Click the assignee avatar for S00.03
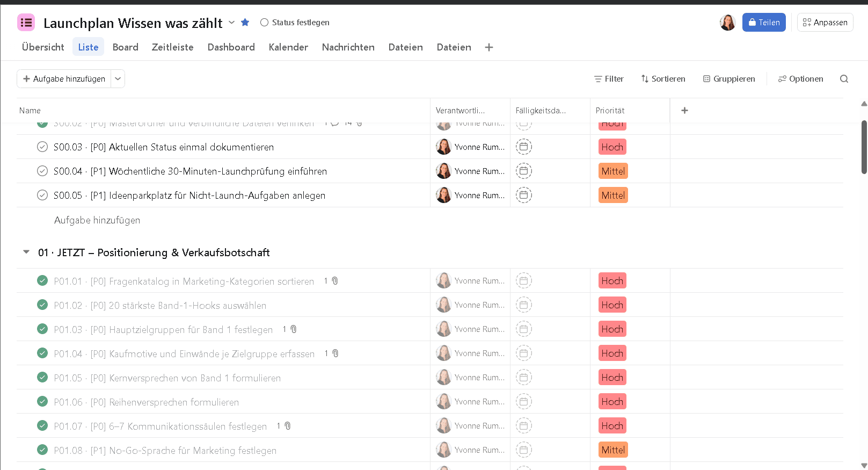 (x=443, y=147)
